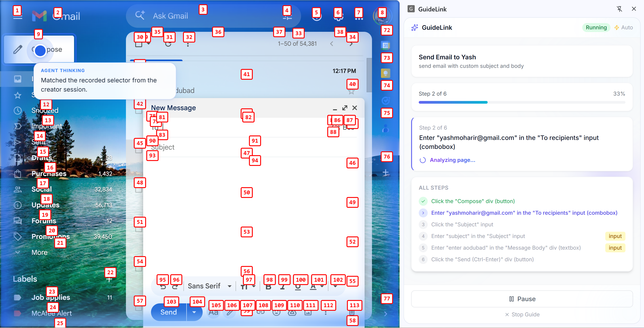Click the Refresh inbox icon

pyautogui.click(x=168, y=44)
